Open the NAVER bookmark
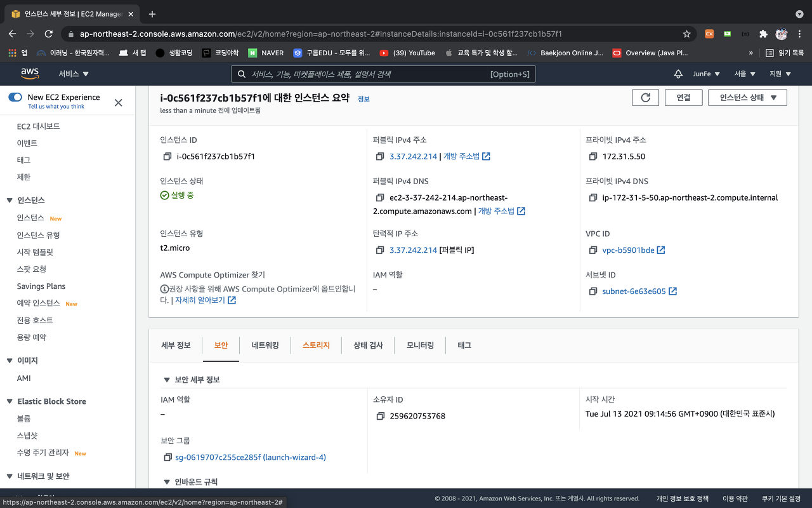This screenshot has height=508, width=812. [266, 53]
